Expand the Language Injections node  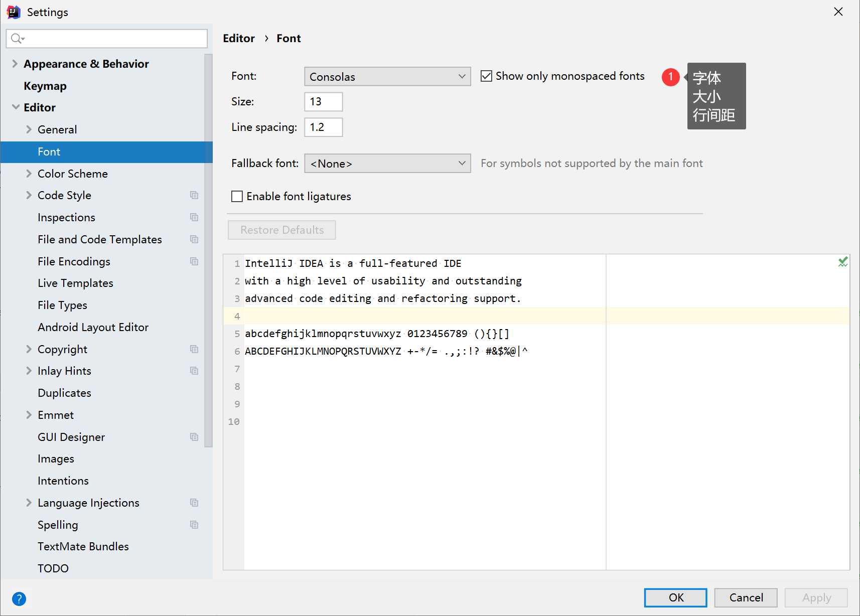pos(29,503)
